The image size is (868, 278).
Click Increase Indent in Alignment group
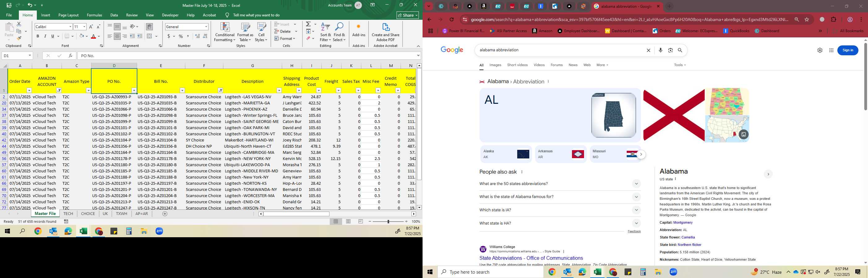(140, 36)
